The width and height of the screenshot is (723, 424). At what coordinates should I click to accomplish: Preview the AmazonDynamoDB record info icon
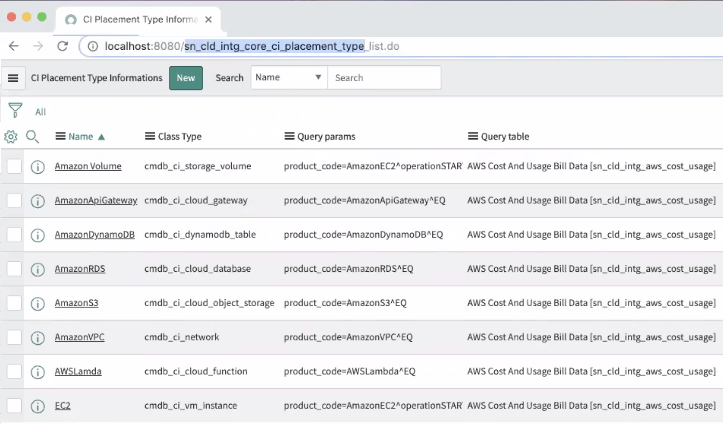click(x=38, y=235)
